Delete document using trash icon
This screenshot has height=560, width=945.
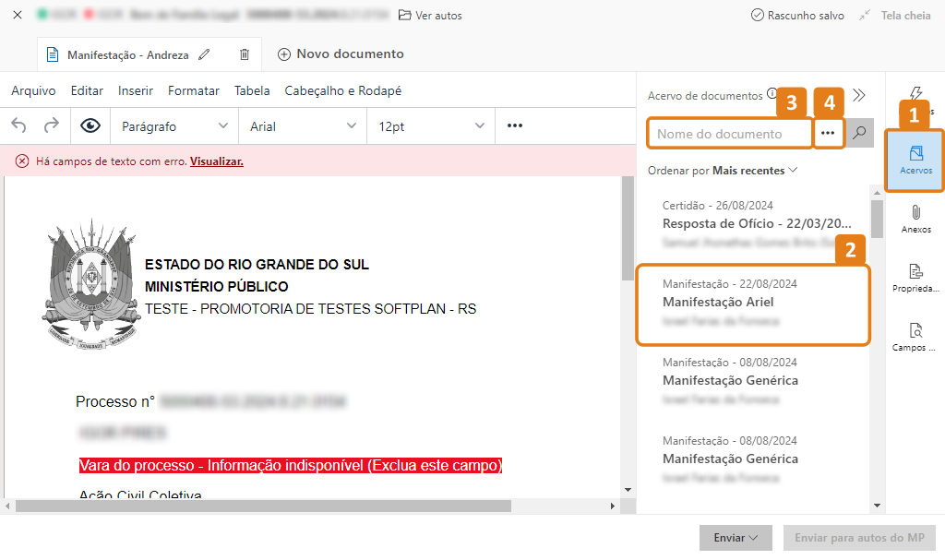[245, 54]
